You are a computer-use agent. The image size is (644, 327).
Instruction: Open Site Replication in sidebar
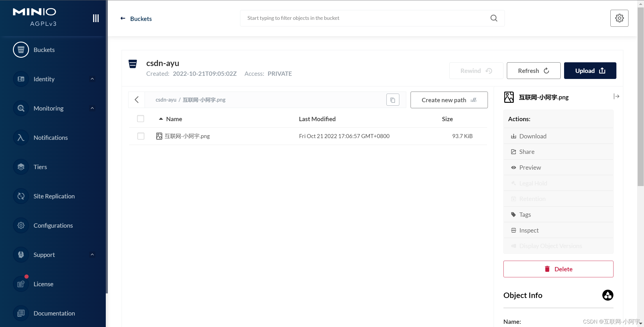(54, 196)
